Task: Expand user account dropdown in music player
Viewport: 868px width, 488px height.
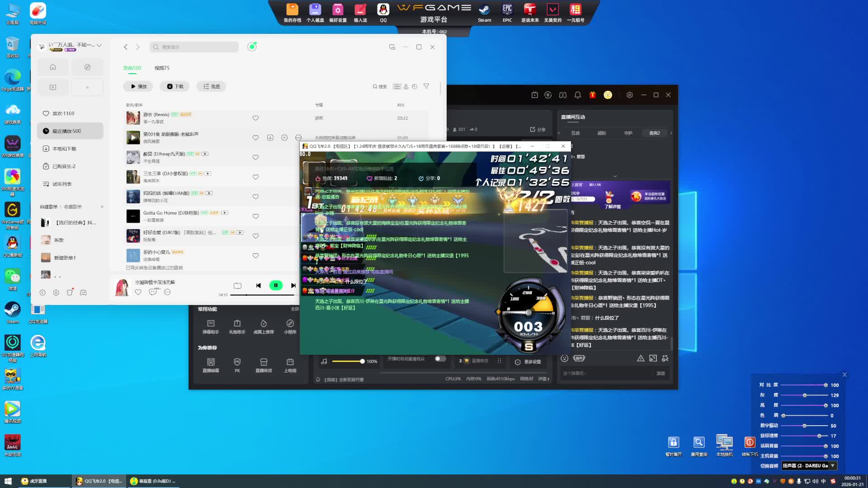Action: pos(99,45)
